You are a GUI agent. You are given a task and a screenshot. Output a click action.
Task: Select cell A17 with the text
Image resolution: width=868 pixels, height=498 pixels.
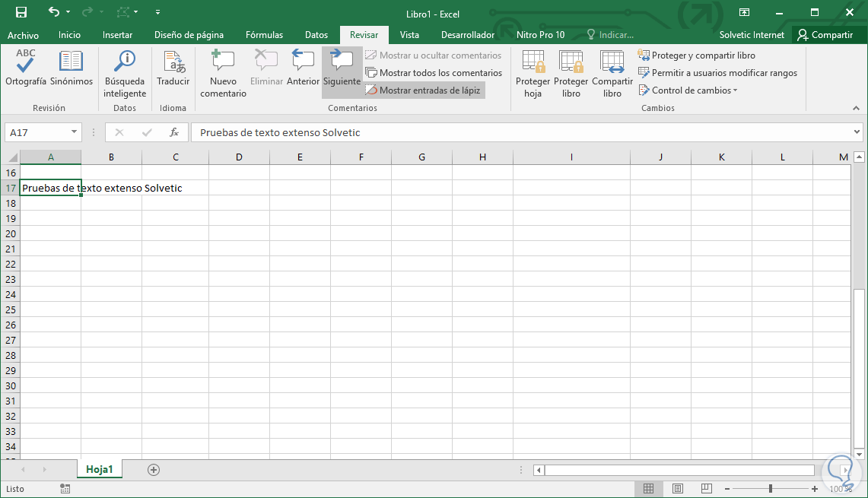click(50, 188)
